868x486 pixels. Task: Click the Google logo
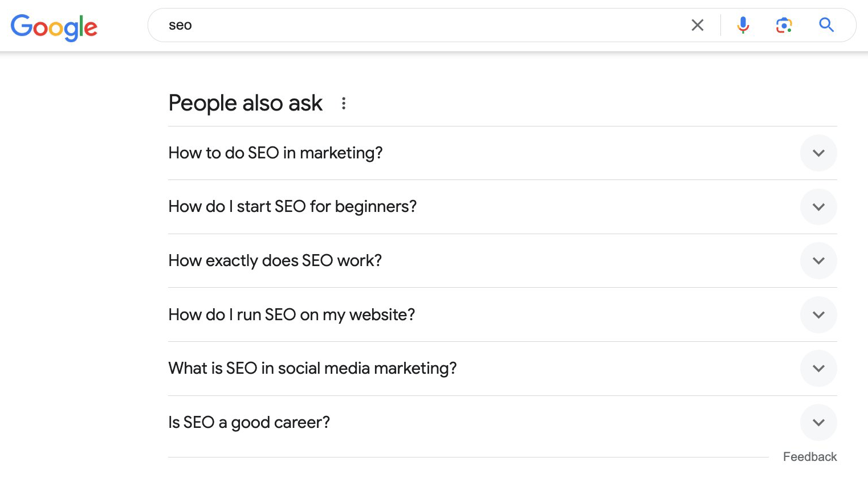pyautogui.click(x=54, y=27)
